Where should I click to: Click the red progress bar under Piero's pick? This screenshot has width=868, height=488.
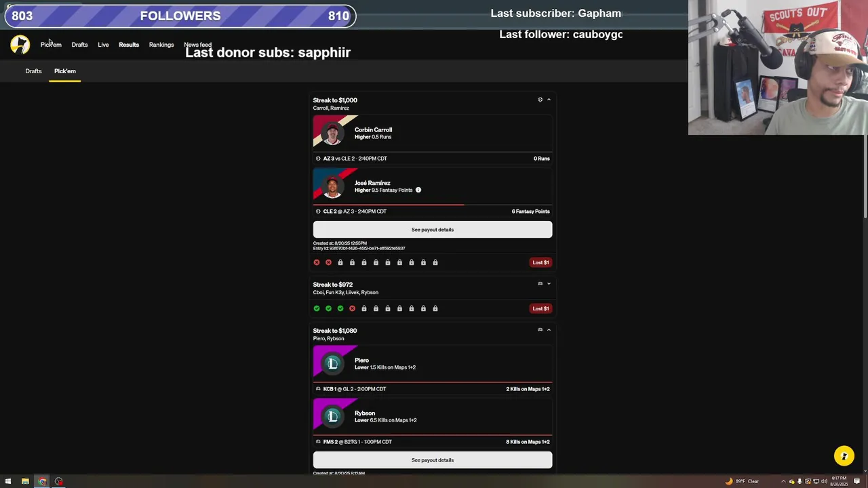pos(433,382)
